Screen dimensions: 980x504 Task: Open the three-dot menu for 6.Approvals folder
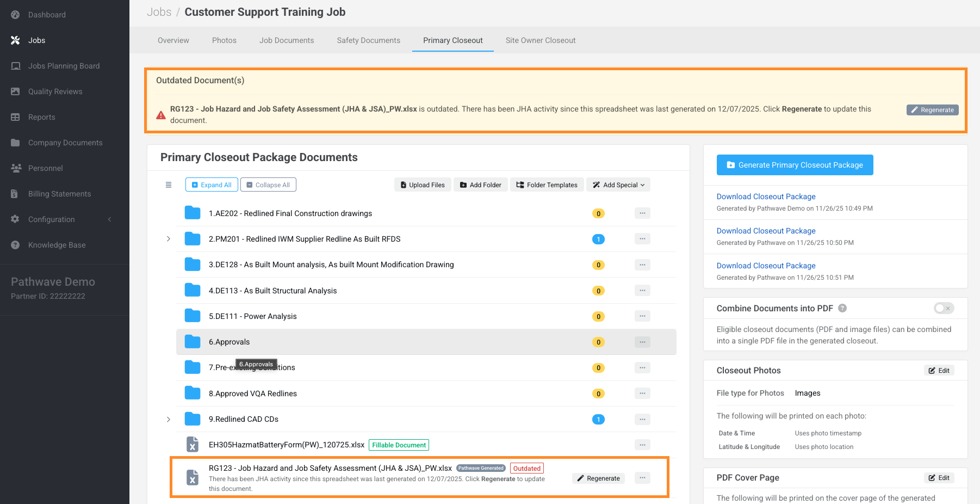click(x=642, y=342)
